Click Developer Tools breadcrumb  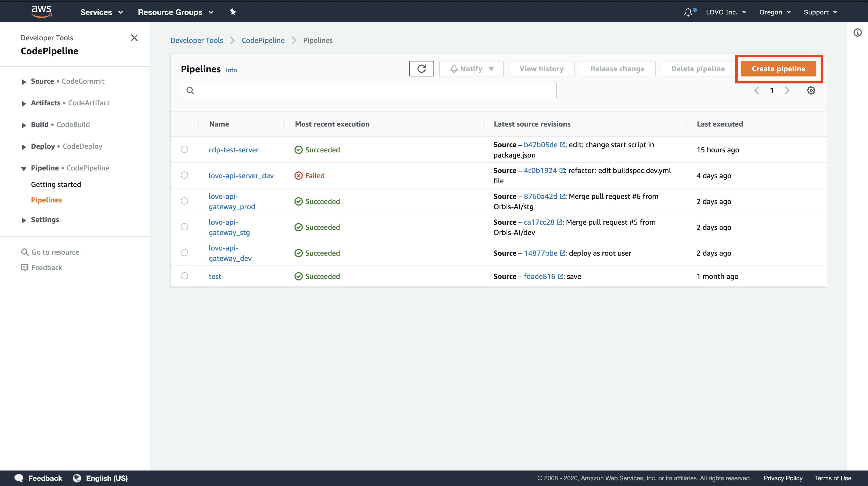[x=196, y=40]
